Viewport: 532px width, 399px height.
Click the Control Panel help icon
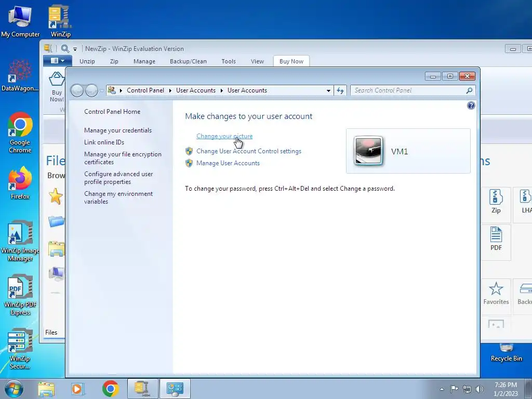(x=471, y=105)
